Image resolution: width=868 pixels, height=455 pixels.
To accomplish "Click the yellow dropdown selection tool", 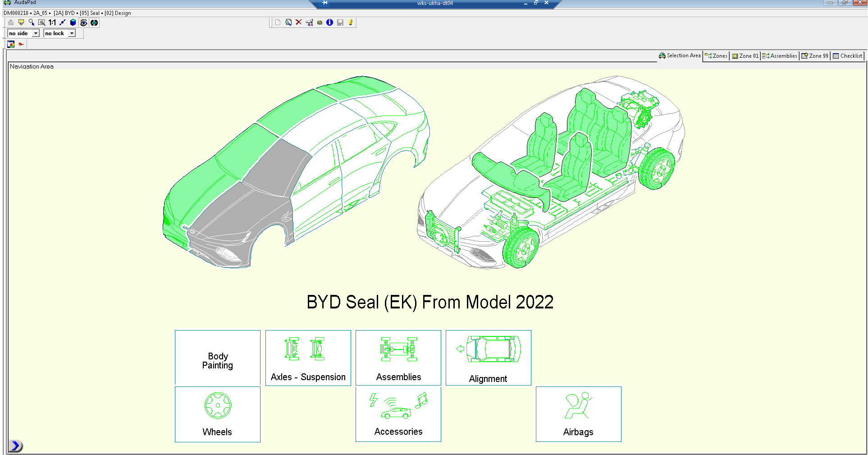I will click(x=21, y=23).
